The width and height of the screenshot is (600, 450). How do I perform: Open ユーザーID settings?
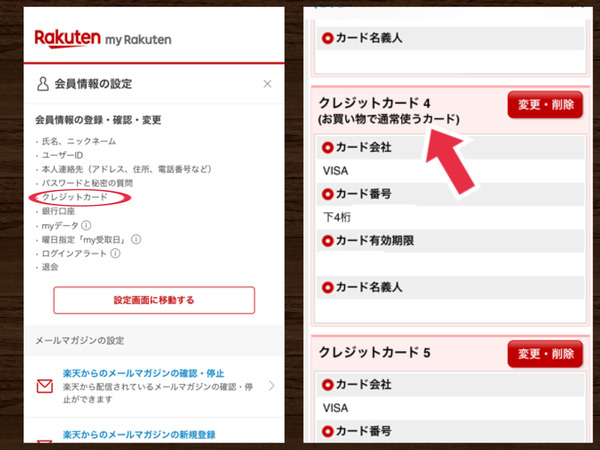pyautogui.click(x=62, y=155)
